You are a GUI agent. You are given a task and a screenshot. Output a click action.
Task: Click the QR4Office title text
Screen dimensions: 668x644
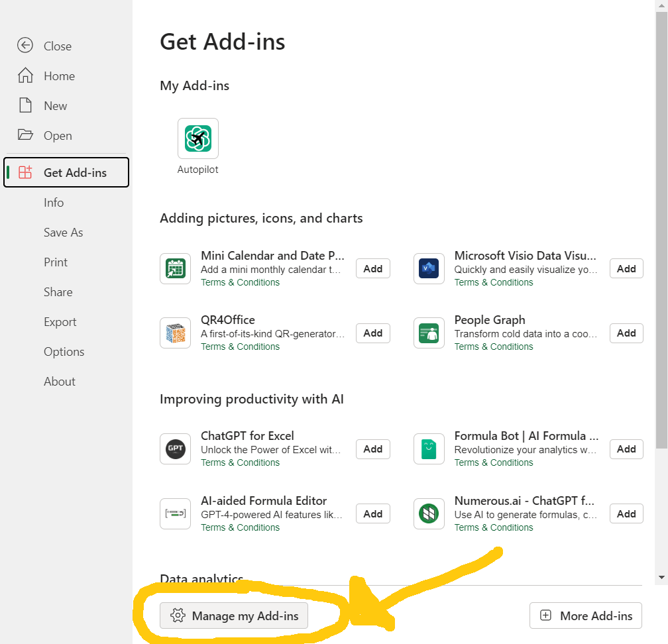tap(228, 320)
